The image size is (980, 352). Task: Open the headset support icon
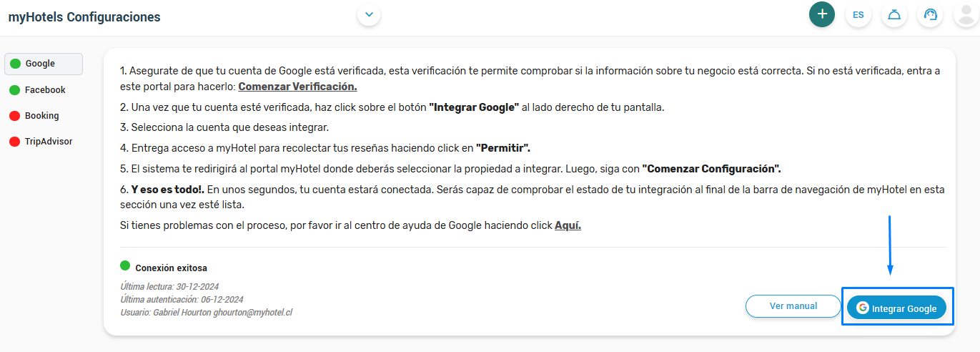pos(930,14)
